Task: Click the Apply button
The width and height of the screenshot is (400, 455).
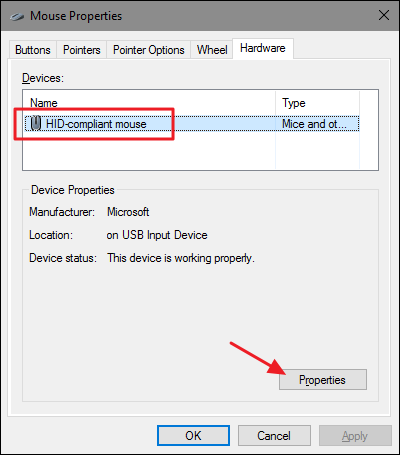Action: point(355,435)
